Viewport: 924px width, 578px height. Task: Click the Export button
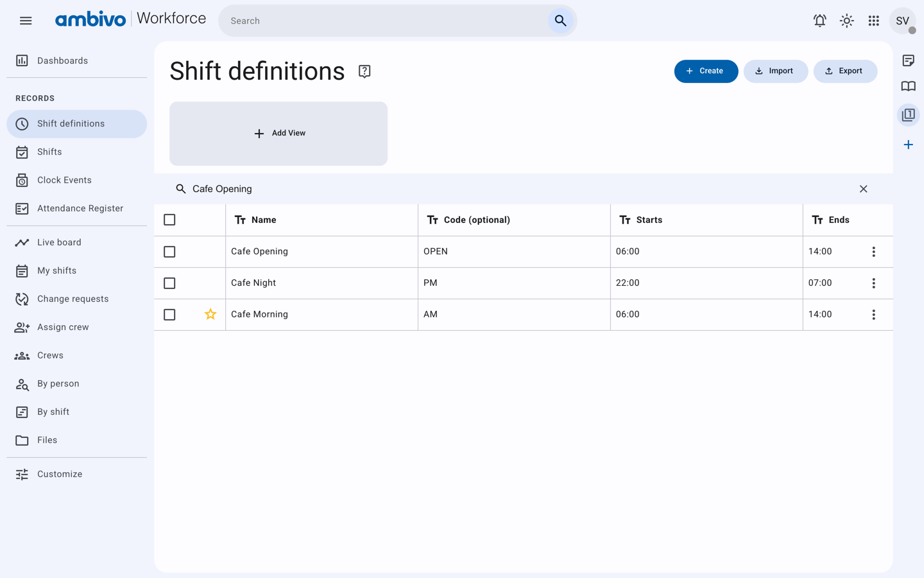pyautogui.click(x=845, y=71)
